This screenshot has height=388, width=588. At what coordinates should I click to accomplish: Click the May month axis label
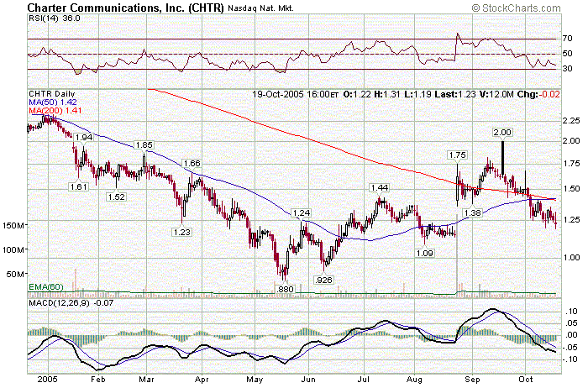(x=255, y=380)
